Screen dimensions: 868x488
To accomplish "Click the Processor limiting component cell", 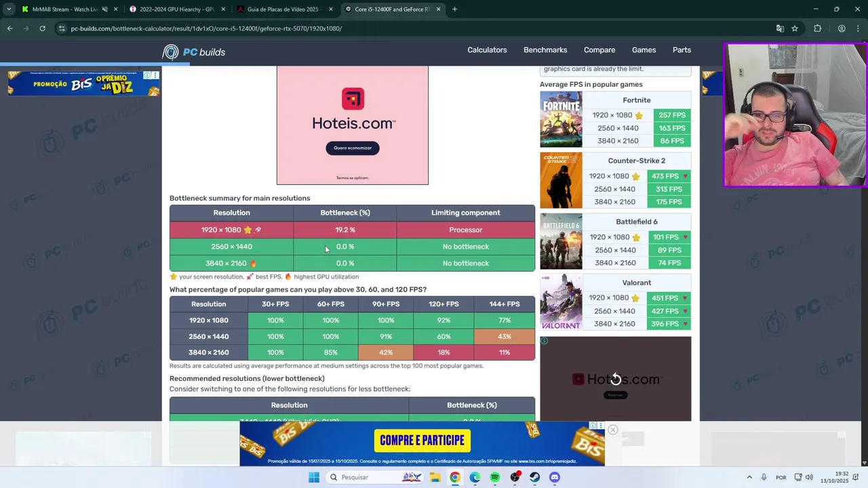I will click(466, 230).
